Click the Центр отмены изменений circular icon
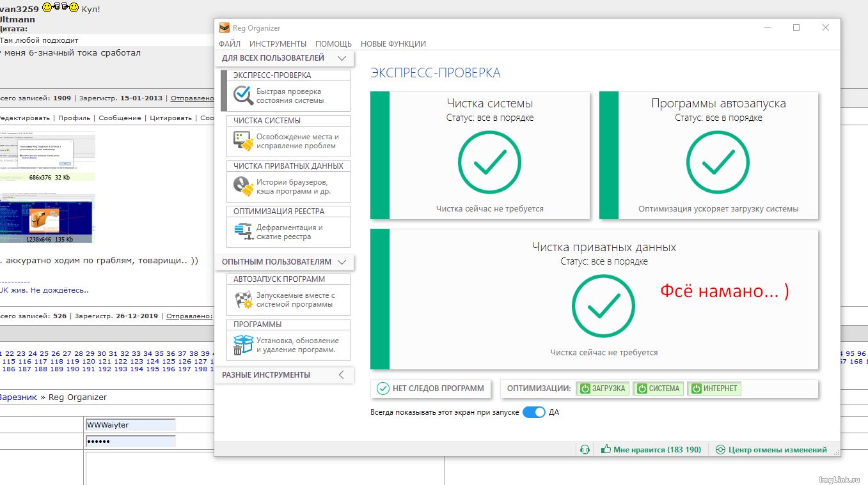The image size is (868, 485). (x=720, y=449)
